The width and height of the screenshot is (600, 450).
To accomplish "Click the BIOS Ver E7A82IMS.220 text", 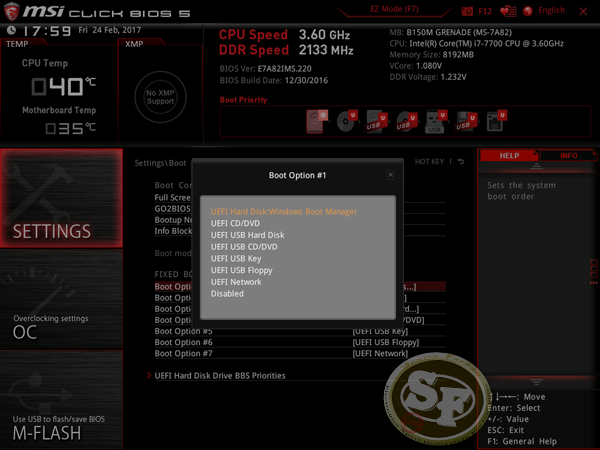I will (x=266, y=69).
